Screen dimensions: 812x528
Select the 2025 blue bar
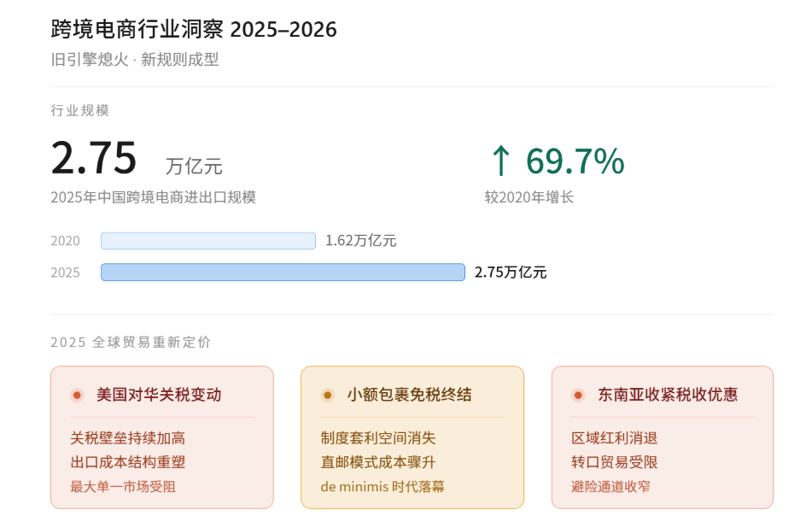click(283, 273)
